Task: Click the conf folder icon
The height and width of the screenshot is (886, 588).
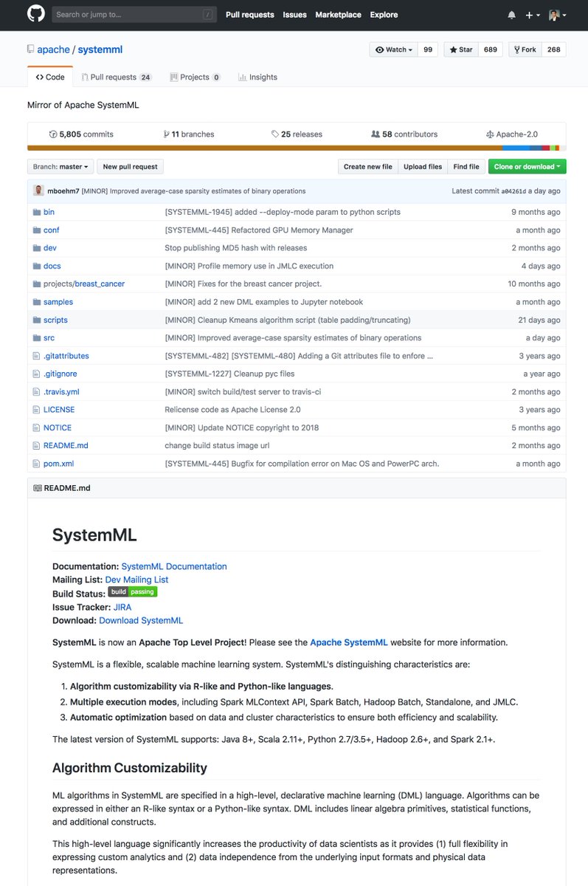Action: (37, 230)
